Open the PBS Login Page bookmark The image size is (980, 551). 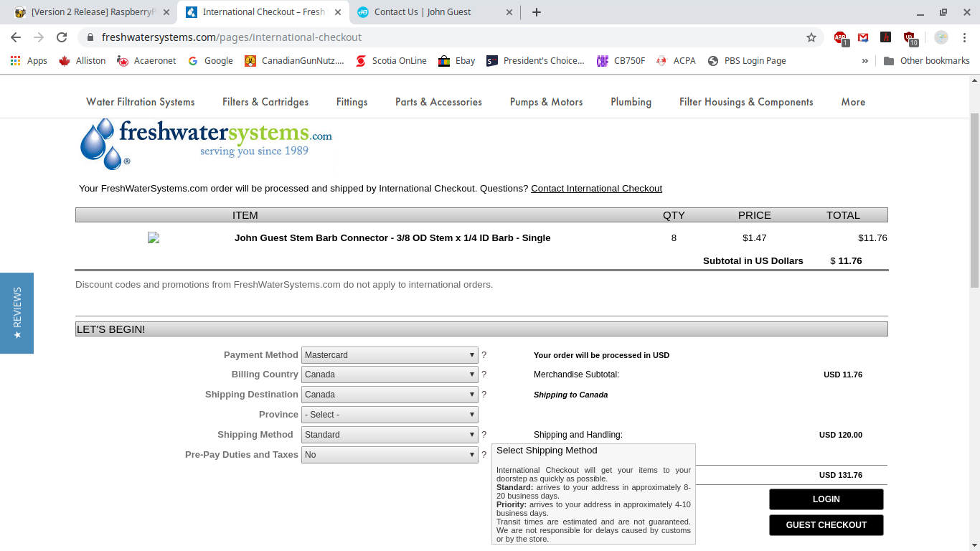(747, 61)
